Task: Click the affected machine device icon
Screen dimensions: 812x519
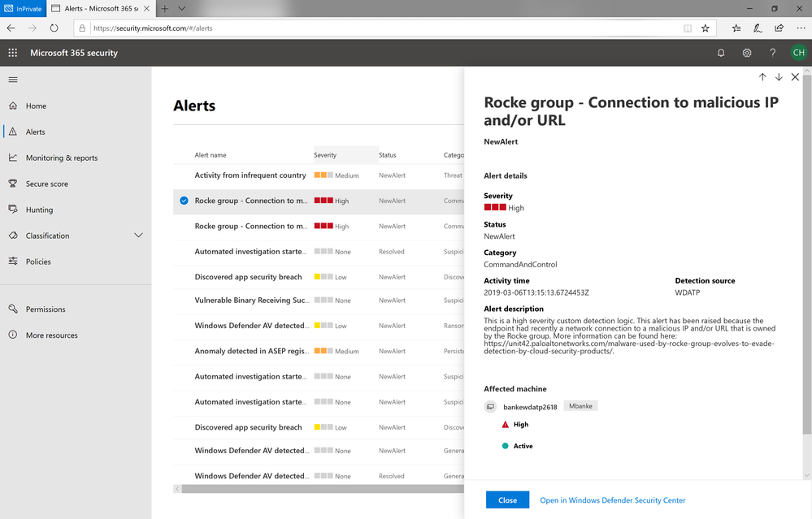Action: [x=490, y=407]
